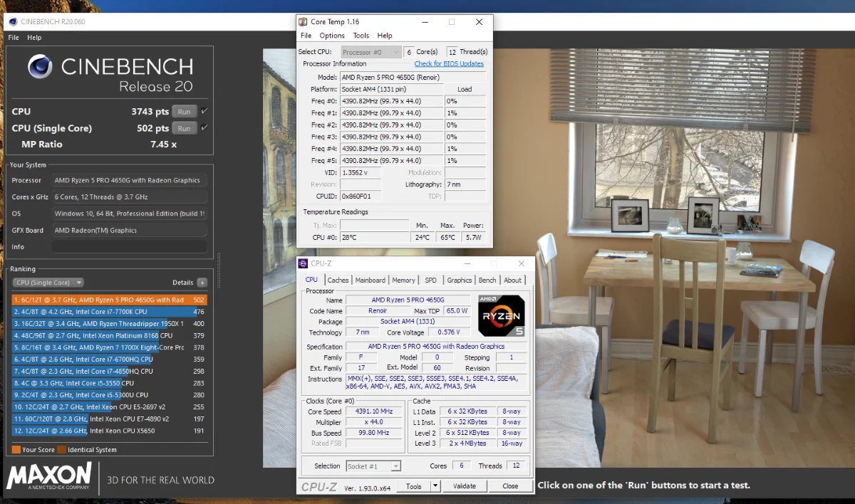Image resolution: width=855 pixels, height=504 pixels.
Task: Click the CPU-Z Tools button
Action: [414, 486]
